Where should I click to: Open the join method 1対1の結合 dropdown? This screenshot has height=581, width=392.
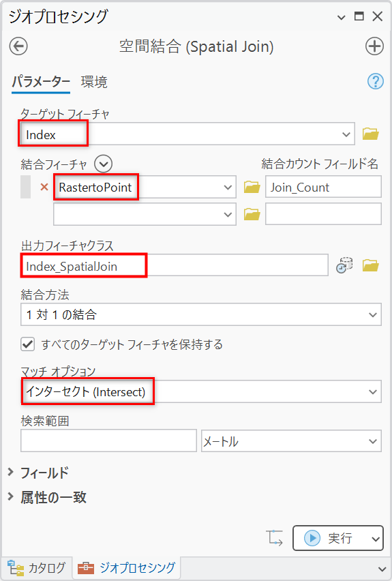pos(201,314)
